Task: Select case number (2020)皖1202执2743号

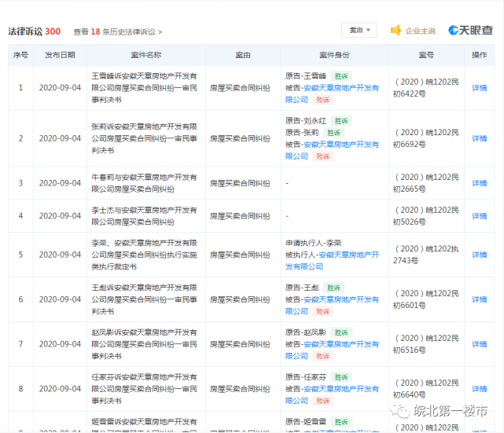Action: [426, 255]
